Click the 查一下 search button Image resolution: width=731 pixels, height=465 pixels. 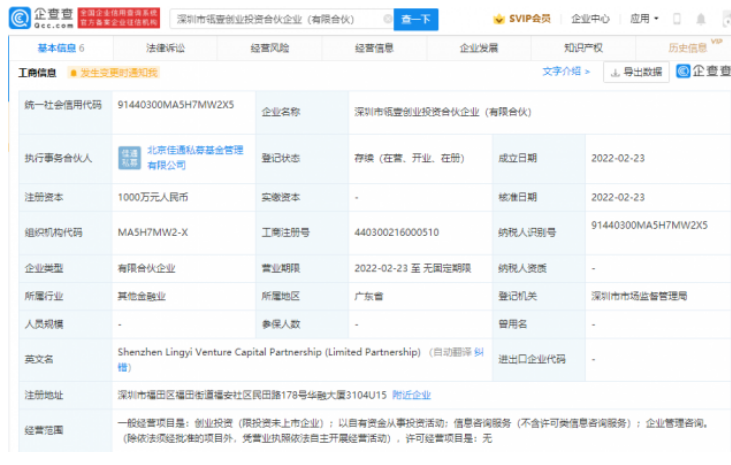coord(416,19)
